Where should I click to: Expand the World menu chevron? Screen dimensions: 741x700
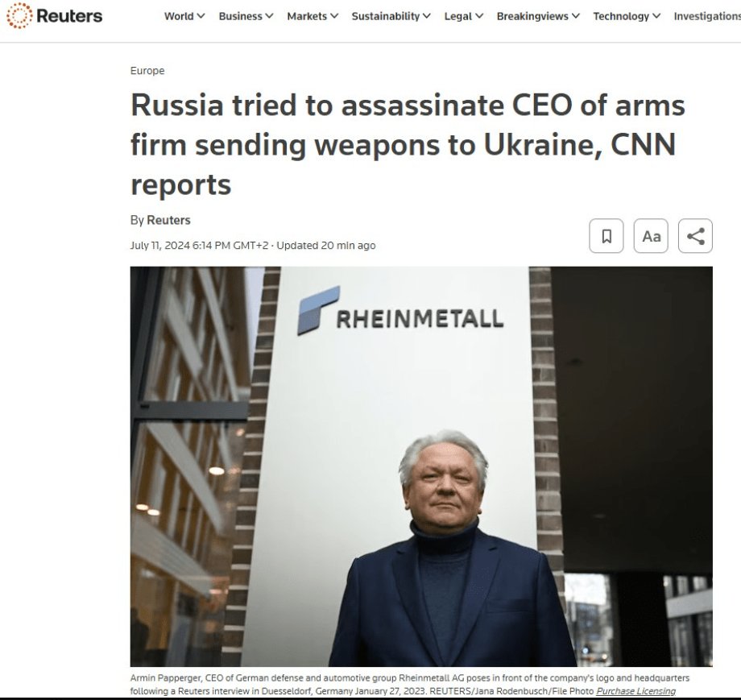(x=201, y=16)
